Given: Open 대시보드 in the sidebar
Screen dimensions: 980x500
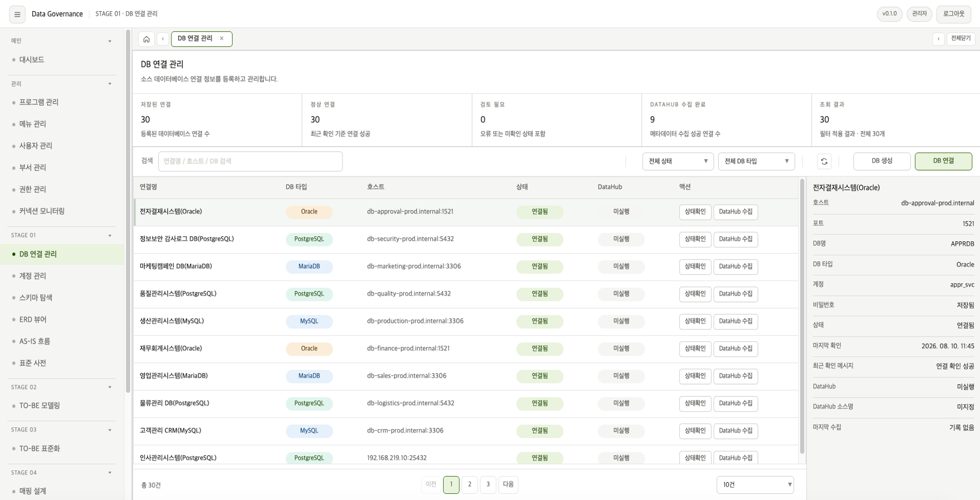Looking at the screenshot, I should pyautogui.click(x=62, y=60).
